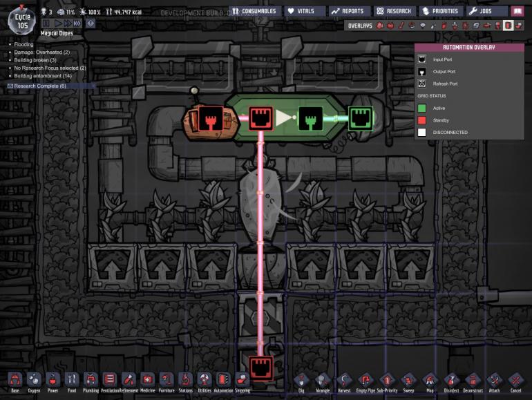Toggle the first overlay icon after OVERLAYS label
532x400 pixels.
tap(380, 26)
